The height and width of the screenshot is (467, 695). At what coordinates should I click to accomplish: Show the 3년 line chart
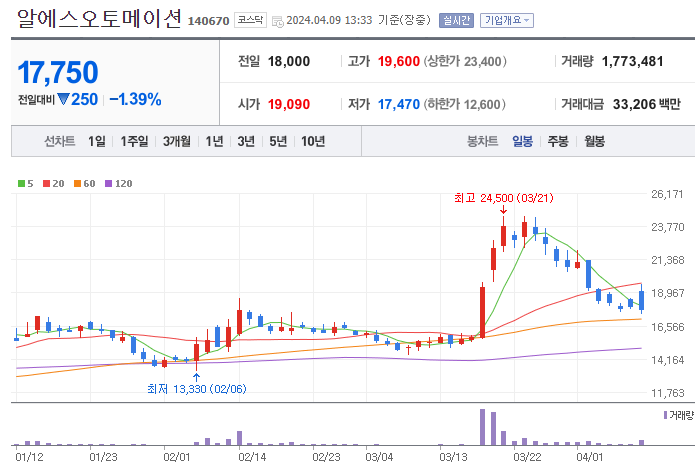[246, 141]
